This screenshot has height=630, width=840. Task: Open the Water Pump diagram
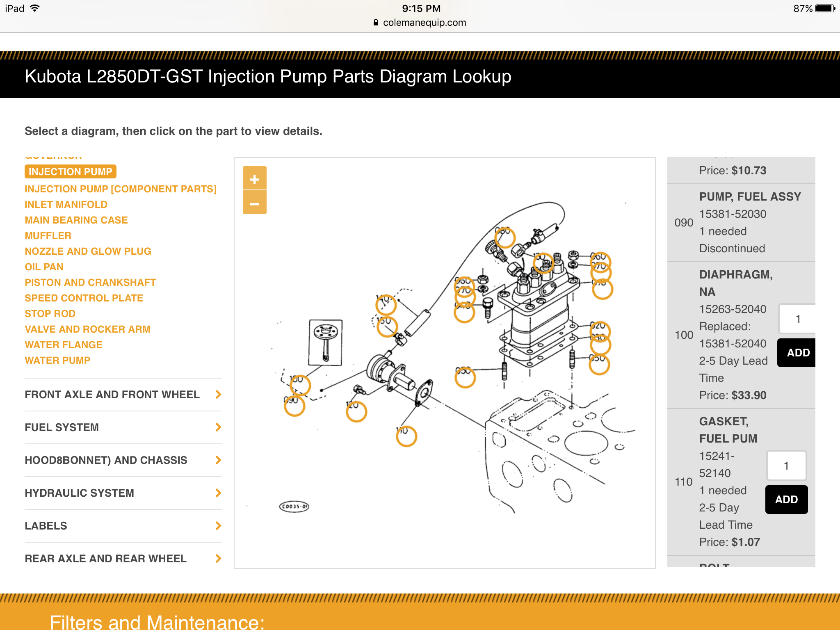pyautogui.click(x=57, y=361)
